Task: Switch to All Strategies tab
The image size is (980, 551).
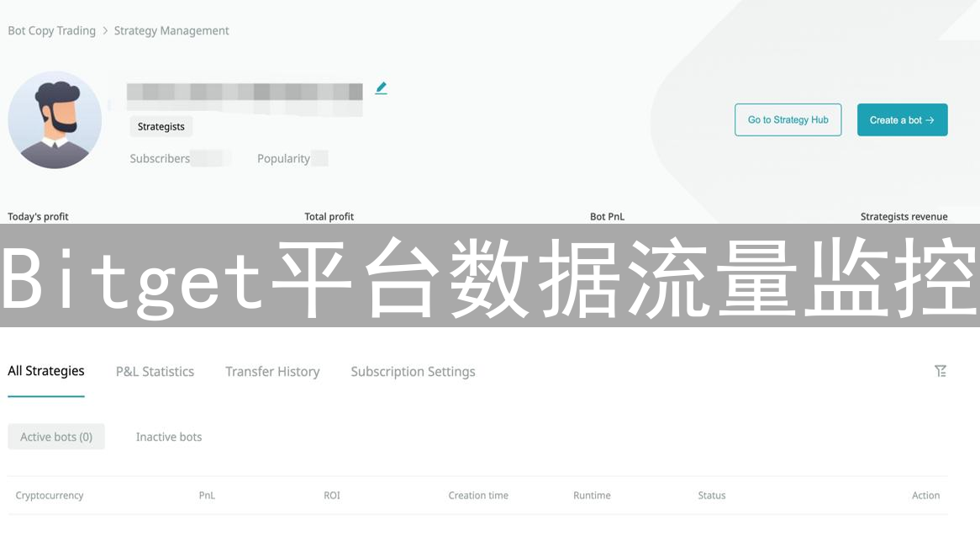Action: tap(45, 371)
